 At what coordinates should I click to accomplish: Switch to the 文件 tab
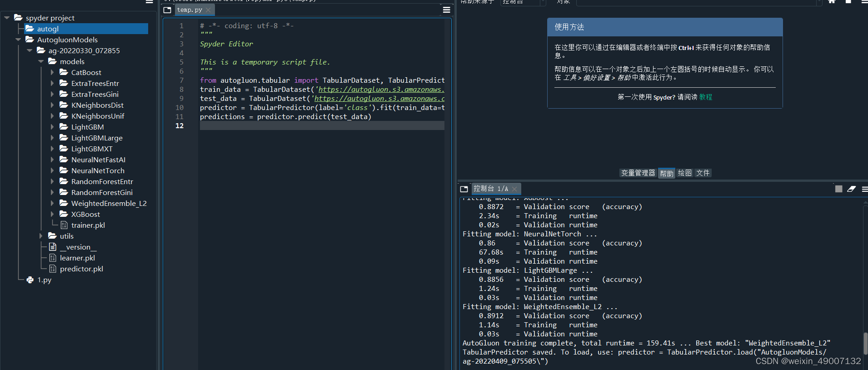(x=703, y=173)
